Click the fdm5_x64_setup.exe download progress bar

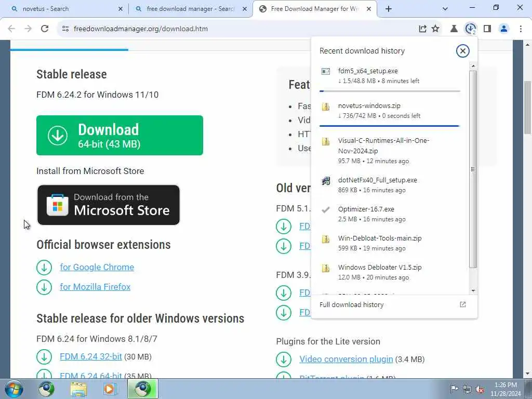[x=390, y=91]
